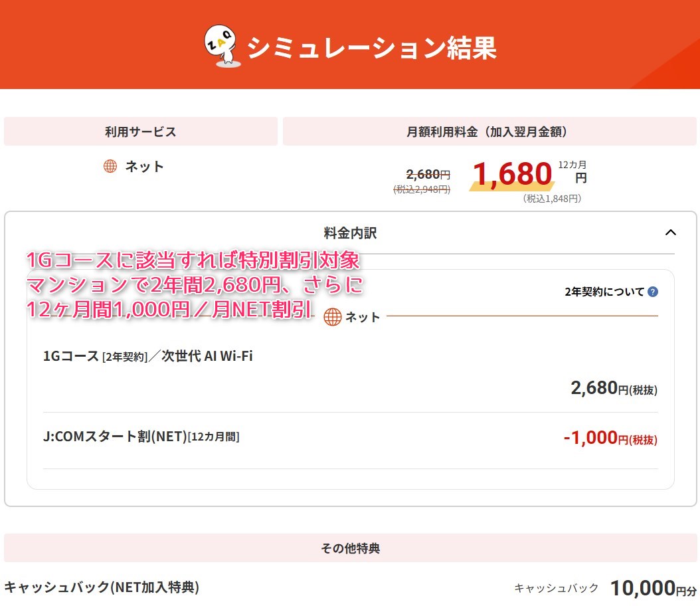Select the 利用サービス header bar
This screenshot has height=606, width=700.
(140, 132)
